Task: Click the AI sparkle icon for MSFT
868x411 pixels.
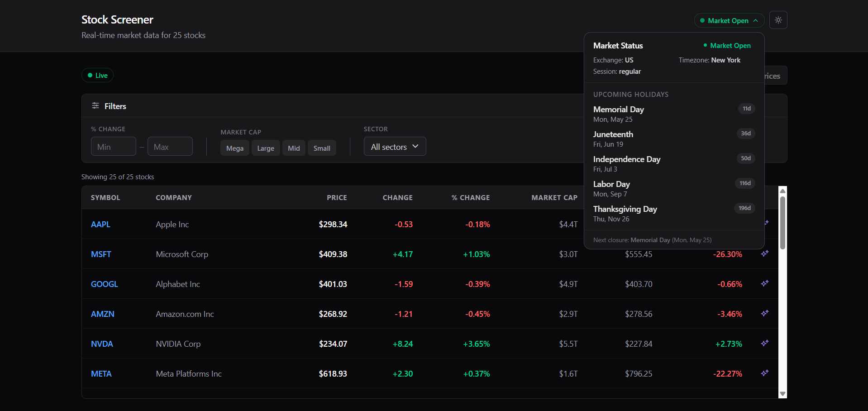Action: 765,253
